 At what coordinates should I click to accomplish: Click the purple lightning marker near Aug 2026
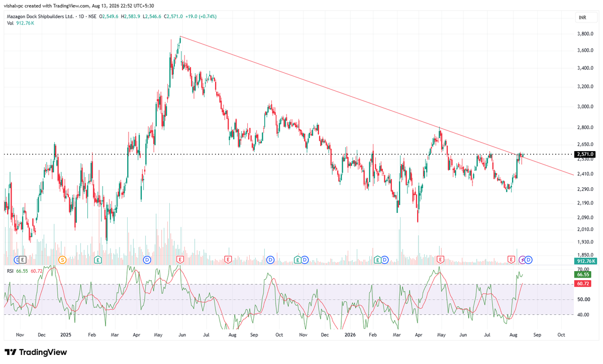[x=523, y=260]
